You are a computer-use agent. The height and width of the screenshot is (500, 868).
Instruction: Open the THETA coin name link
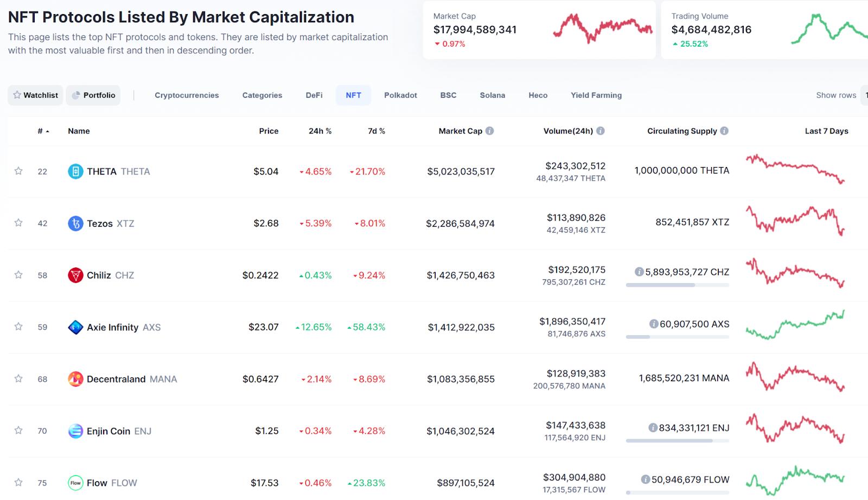point(118,171)
